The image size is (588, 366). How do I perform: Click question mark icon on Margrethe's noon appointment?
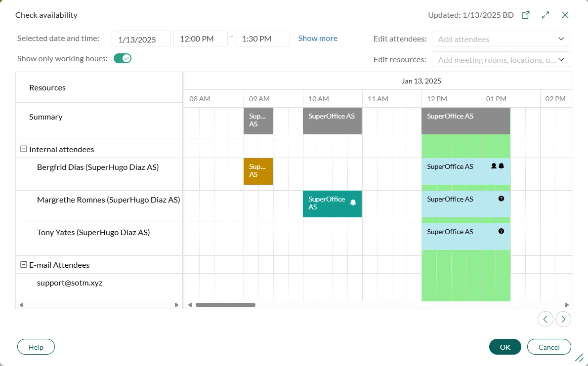[501, 199]
